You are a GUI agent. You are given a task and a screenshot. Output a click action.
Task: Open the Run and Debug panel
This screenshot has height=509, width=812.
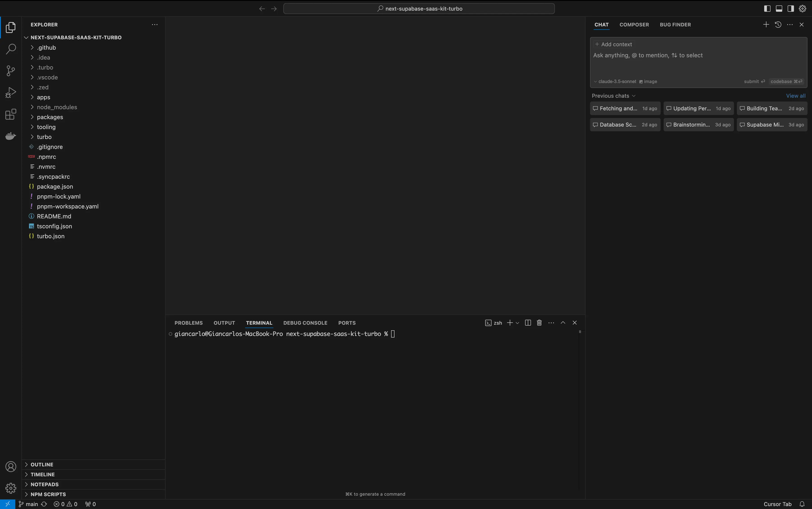point(11,92)
